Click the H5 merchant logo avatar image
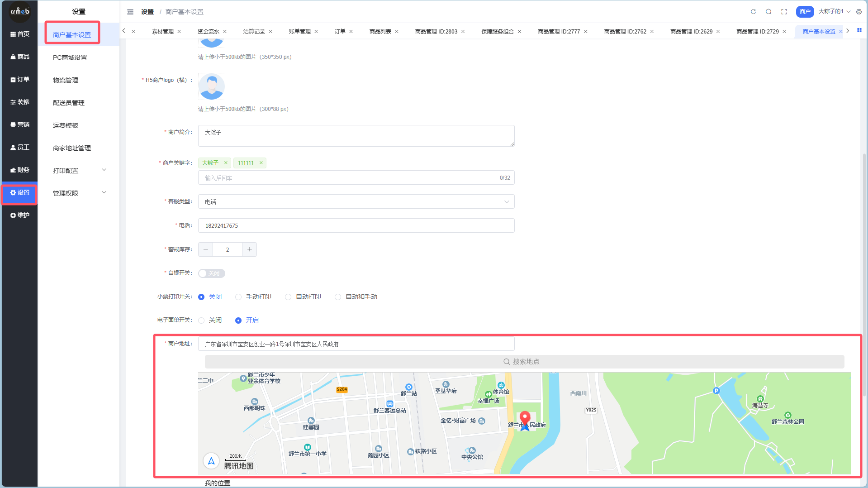Viewport: 868px width, 488px height. coord(211,86)
